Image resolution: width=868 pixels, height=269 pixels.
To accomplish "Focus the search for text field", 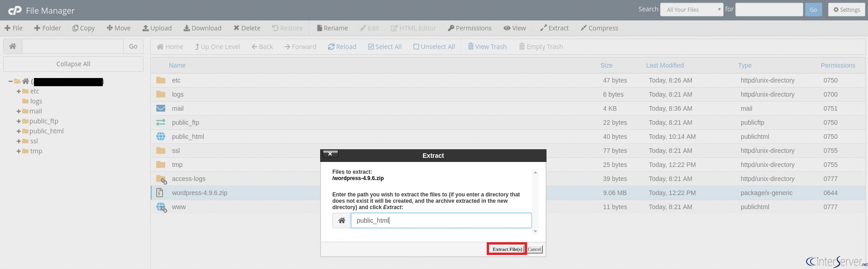I will point(769,10).
